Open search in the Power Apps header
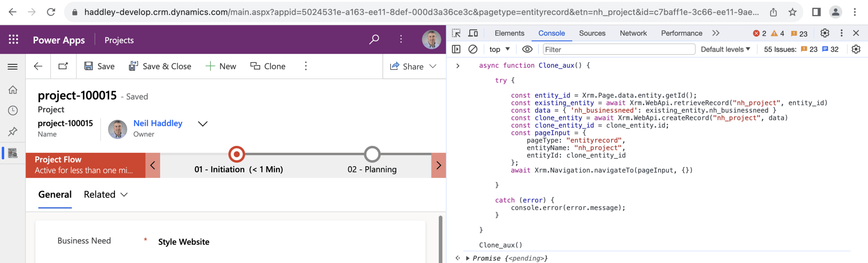 pyautogui.click(x=374, y=39)
